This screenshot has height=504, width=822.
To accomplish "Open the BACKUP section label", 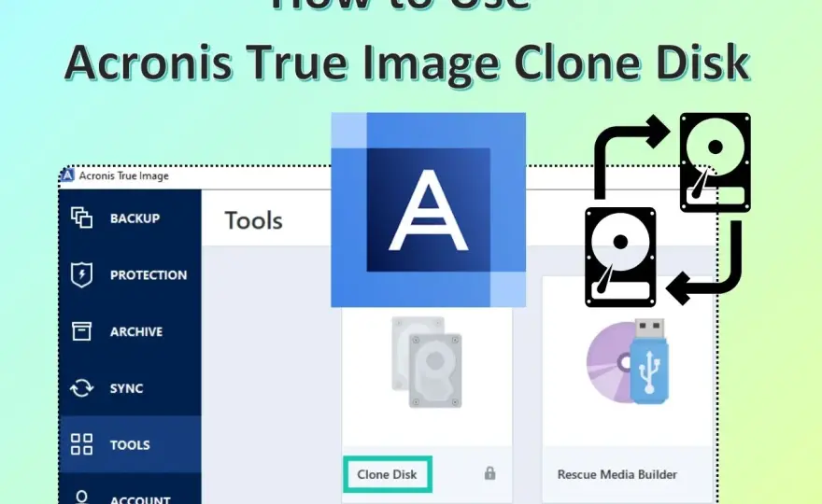I will (135, 218).
